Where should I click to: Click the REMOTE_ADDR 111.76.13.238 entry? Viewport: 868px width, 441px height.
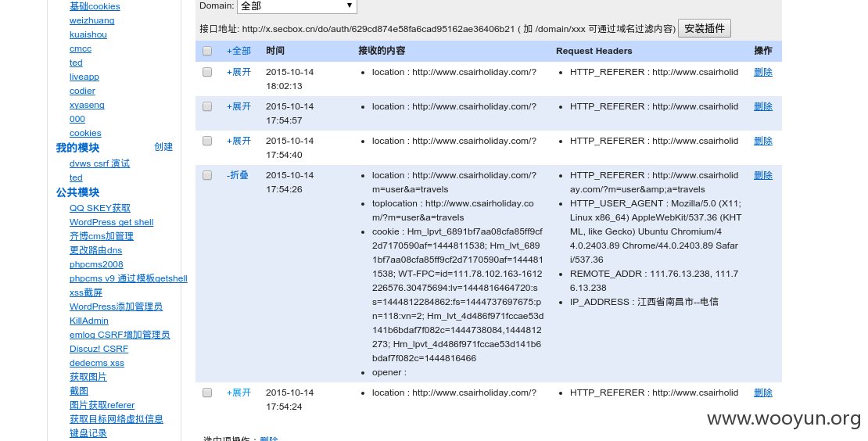[654, 281]
